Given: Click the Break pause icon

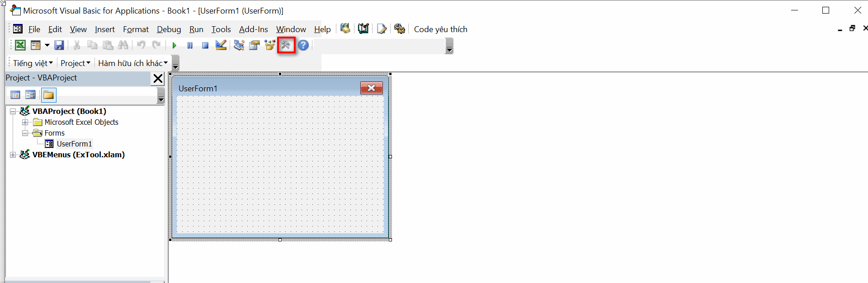Looking at the screenshot, I should (190, 45).
